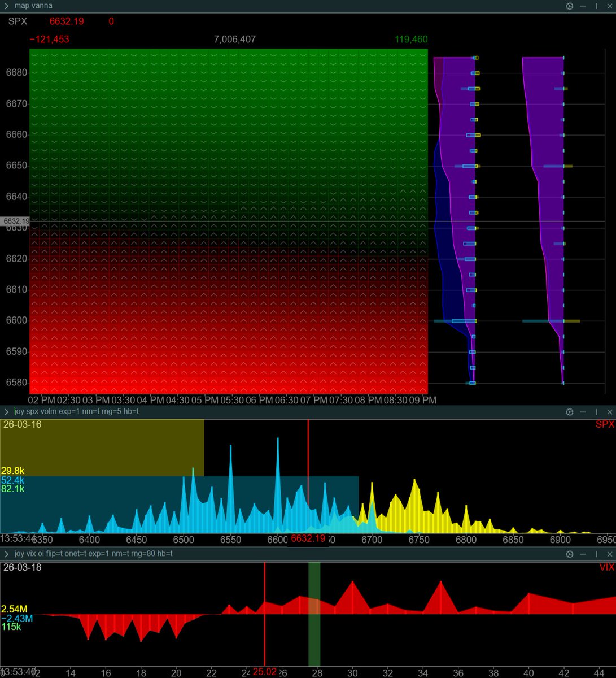Click red 6632.19 price beside SPX symbol
The height and width of the screenshot is (678, 616).
67,21
